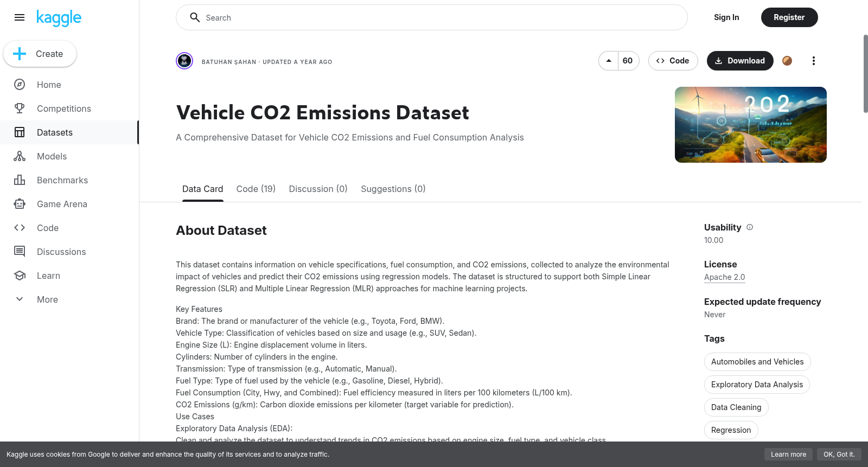Click author name BATUHAN ŞAHAN
Image resolution: width=868 pixels, height=467 pixels.
(x=229, y=62)
